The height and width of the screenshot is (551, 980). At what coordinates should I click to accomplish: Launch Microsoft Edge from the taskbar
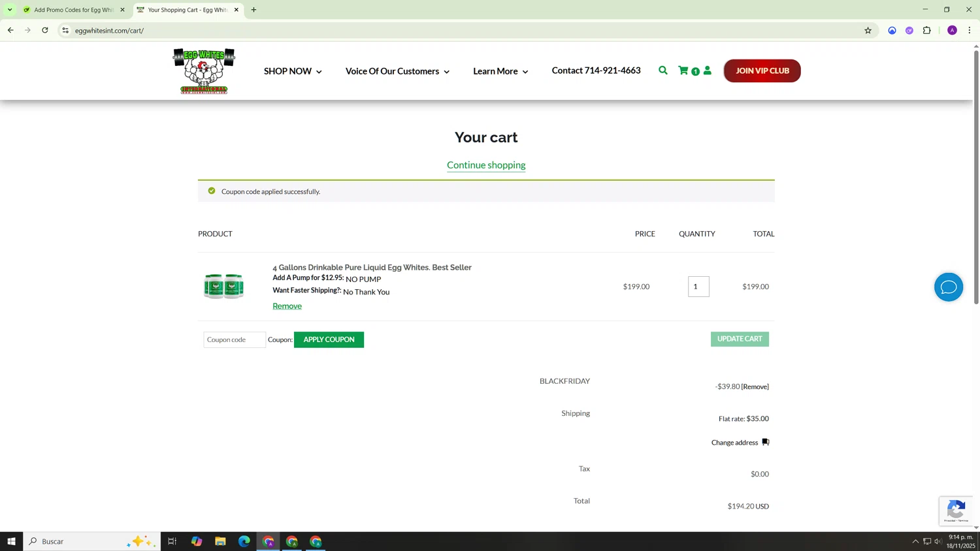[x=244, y=541]
